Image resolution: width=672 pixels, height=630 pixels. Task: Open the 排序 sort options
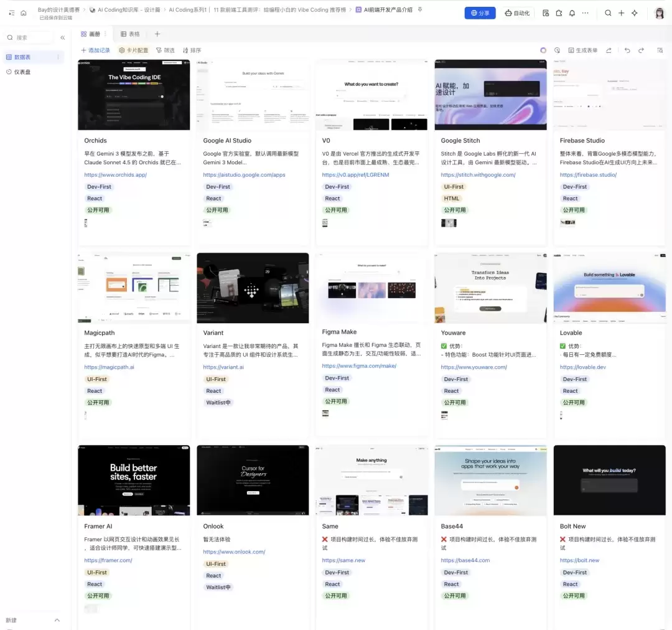192,50
